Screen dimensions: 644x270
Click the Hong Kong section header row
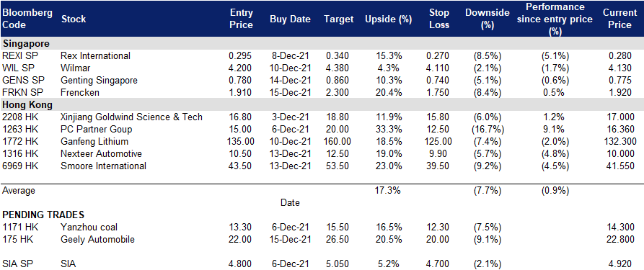pyautogui.click(x=322, y=104)
